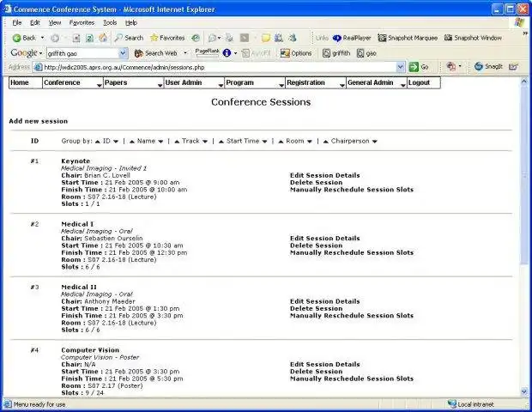Open the Tools menu

pos(110,22)
